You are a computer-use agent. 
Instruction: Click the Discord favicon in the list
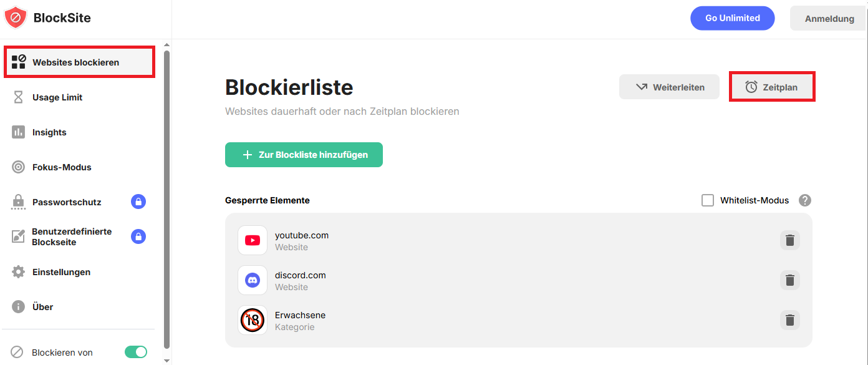[x=253, y=280]
